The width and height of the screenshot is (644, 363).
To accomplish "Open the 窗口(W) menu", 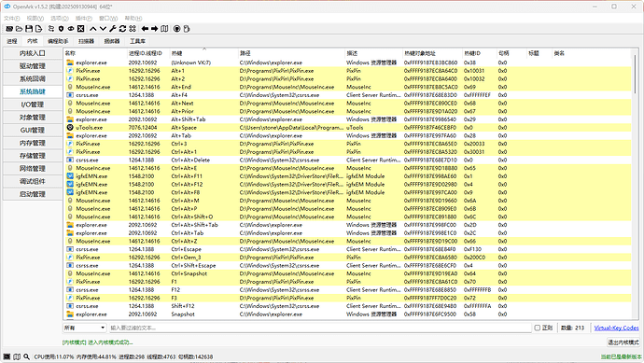I will tap(108, 19).
